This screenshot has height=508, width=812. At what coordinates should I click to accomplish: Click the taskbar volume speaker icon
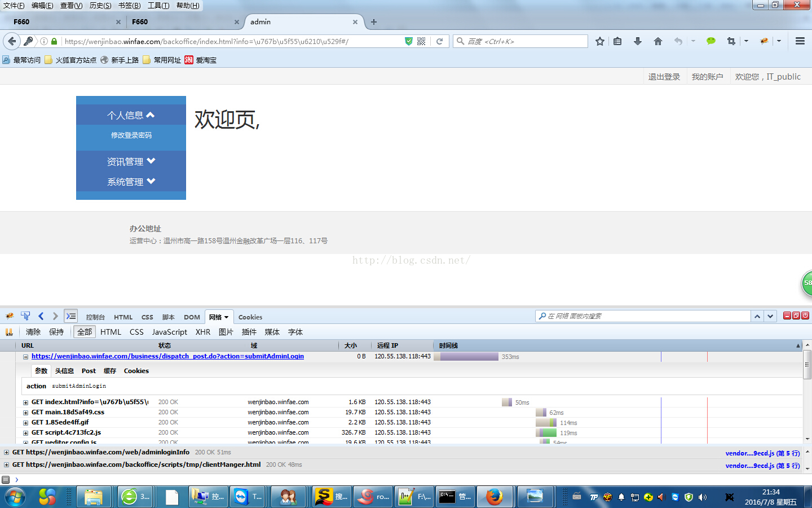coord(703,497)
